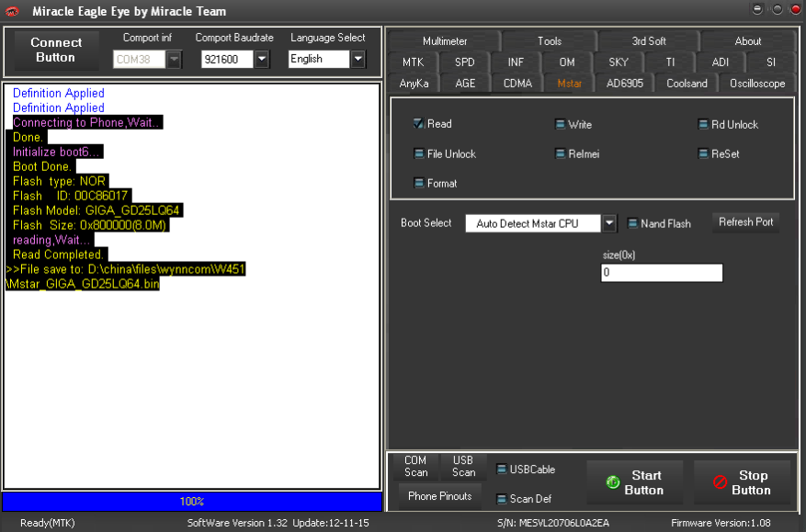This screenshot has width=806, height=532.
Task: Uncheck the Read option
Action: [418, 123]
